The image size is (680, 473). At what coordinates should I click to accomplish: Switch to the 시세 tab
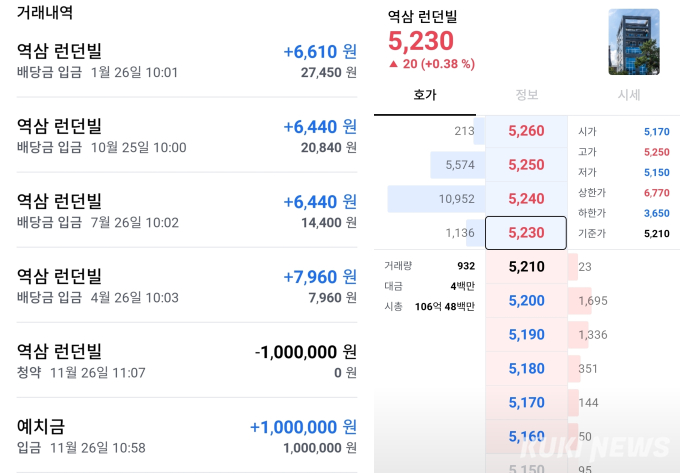[629, 95]
